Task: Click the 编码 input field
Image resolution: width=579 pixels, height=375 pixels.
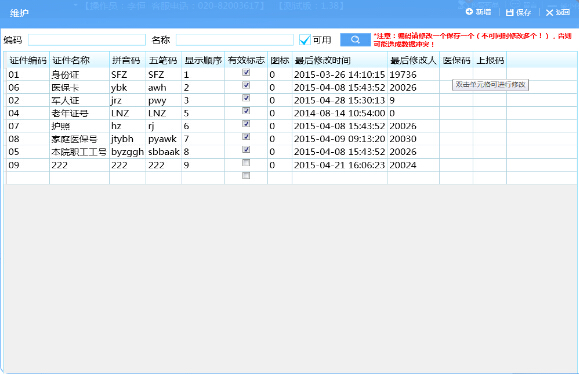Action: point(87,40)
